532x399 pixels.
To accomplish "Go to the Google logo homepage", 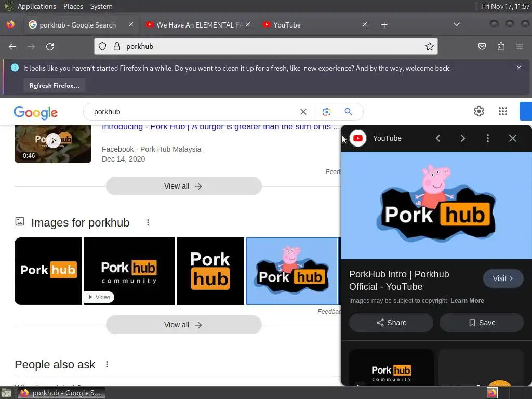I will tap(36, 112).
